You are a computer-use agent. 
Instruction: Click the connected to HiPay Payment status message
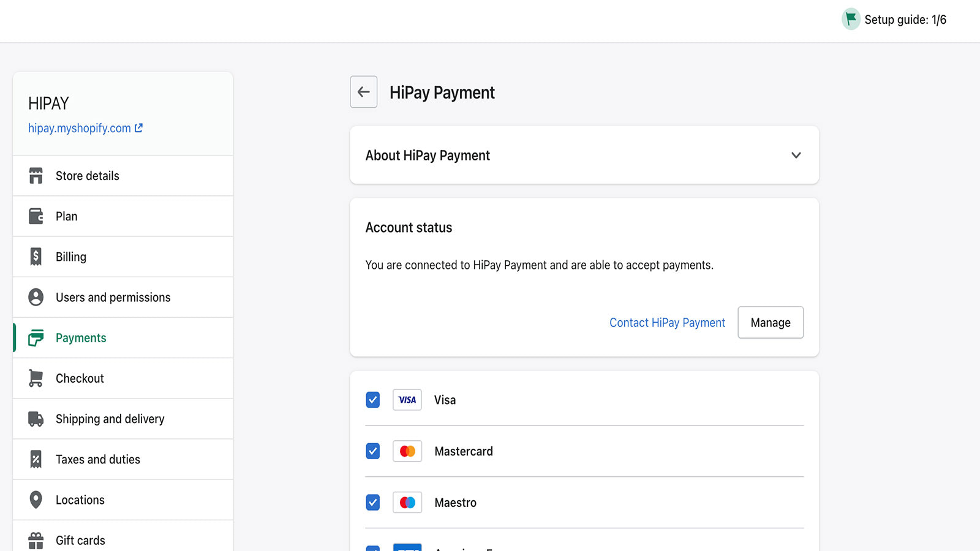click(x=540, y=265)
